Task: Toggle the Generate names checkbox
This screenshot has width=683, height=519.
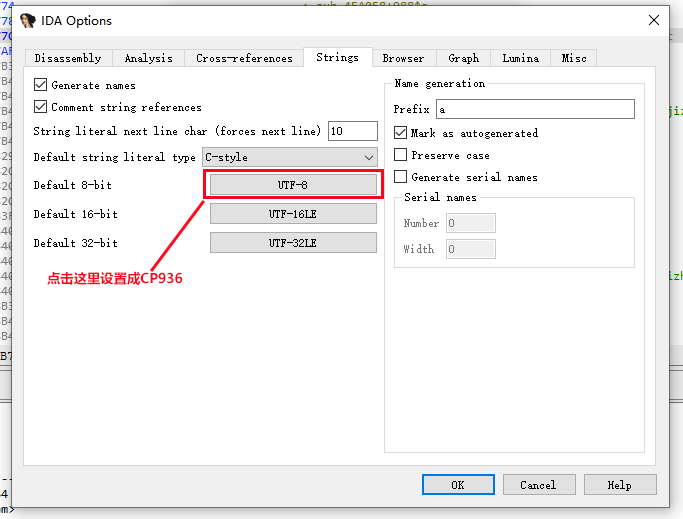Action: pos(41,85)
